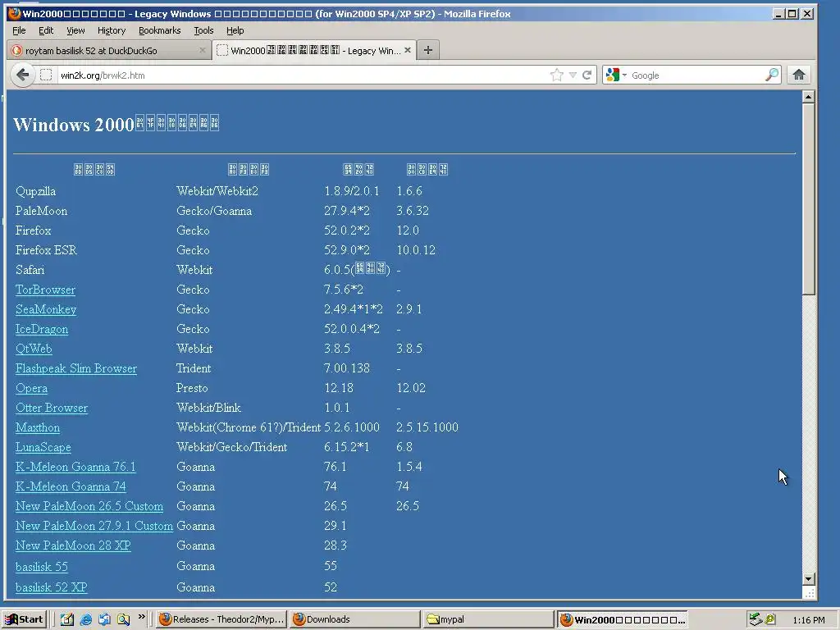Open the SeaMonkey link
Screen dimensions: 840x630
[46, 309]
